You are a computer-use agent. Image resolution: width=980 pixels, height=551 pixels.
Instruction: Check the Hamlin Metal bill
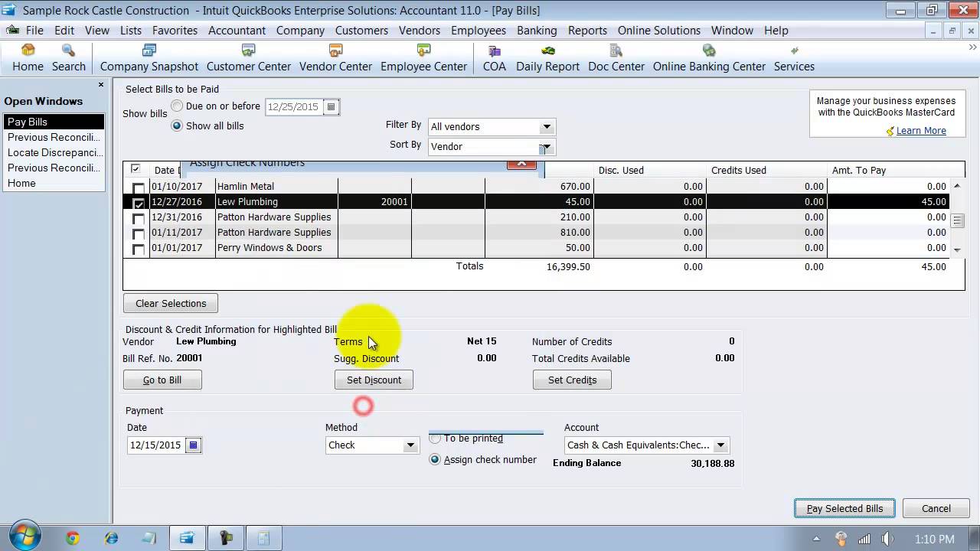[139, 187]
